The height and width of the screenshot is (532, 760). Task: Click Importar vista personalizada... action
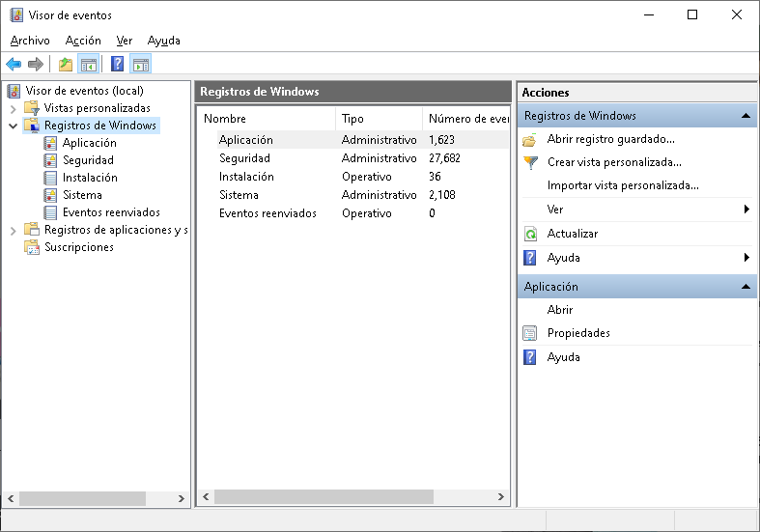click(623, 185)
